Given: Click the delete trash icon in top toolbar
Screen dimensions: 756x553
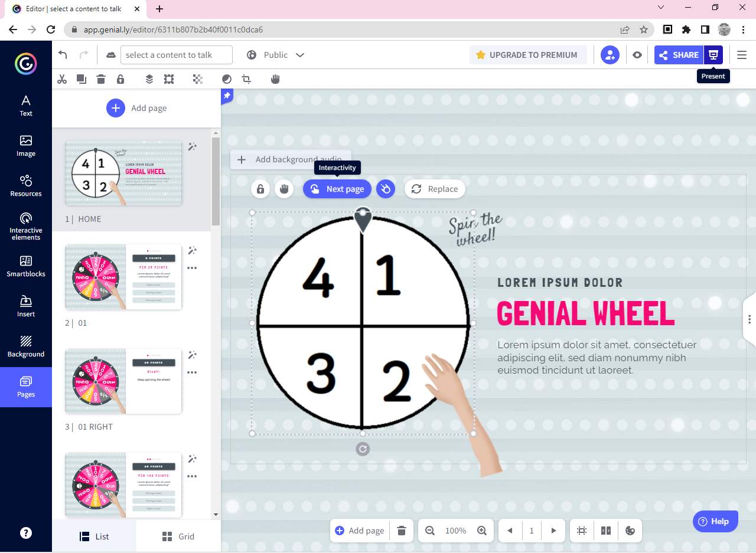Looking at the screenshot, I should pyautogui.click(x=101, y=79).
